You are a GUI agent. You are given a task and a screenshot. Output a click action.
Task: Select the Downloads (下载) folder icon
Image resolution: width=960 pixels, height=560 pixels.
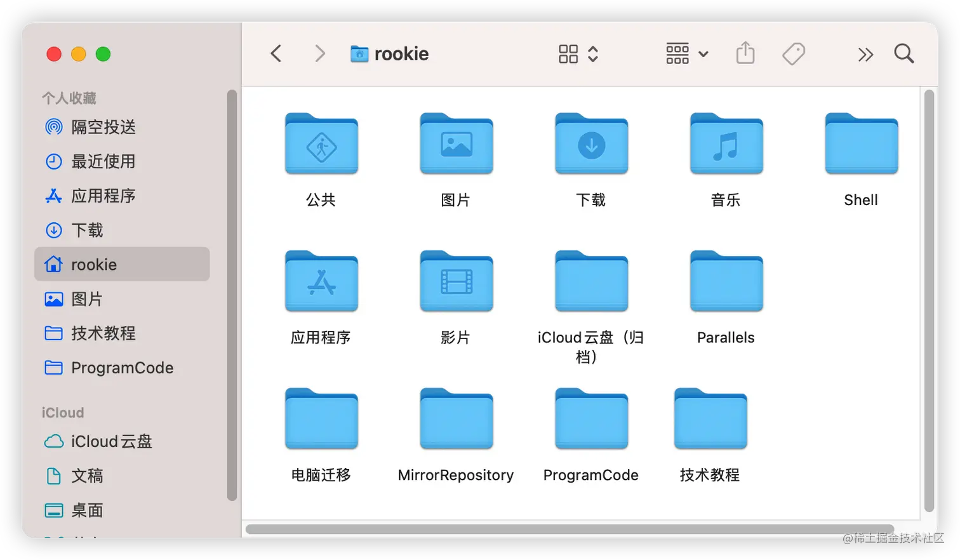(591, 144)
